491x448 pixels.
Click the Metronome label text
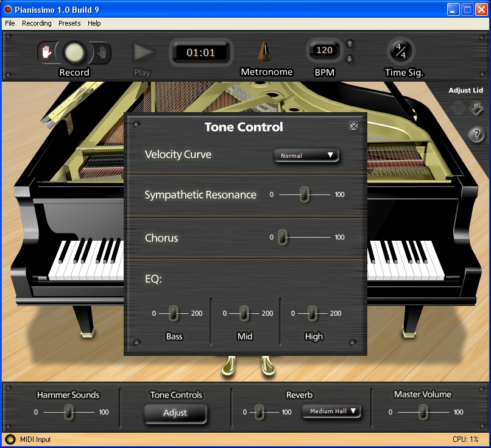[x=266, y=72]
